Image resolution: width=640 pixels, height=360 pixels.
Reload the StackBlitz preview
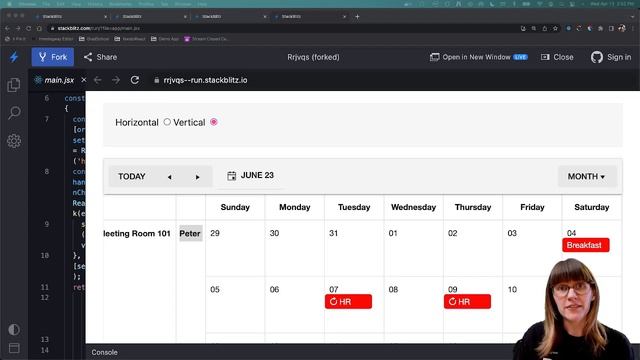point(135,80)
